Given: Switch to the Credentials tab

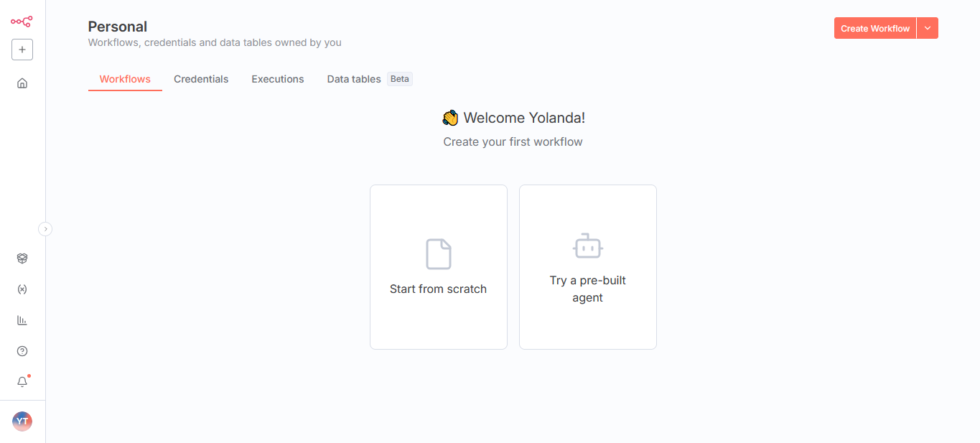Looking at the screenshot, I should 201,79.
